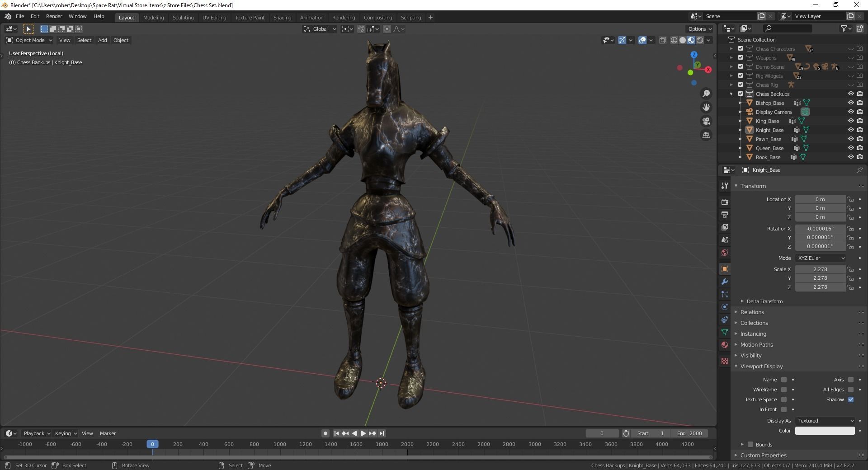Open the Scene properties tab
The image size is (868, 470).
coord(725,240)
